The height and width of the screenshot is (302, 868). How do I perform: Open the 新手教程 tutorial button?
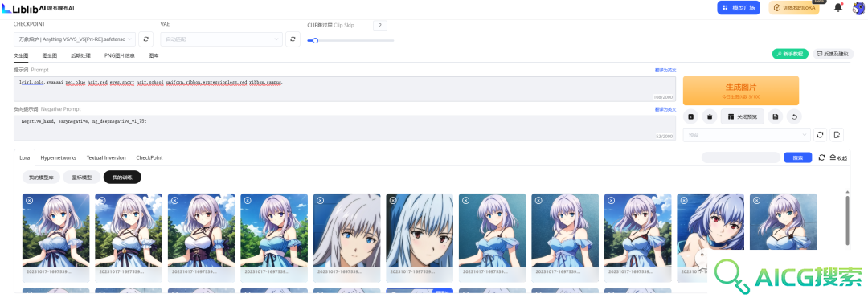tap(790, 54)
